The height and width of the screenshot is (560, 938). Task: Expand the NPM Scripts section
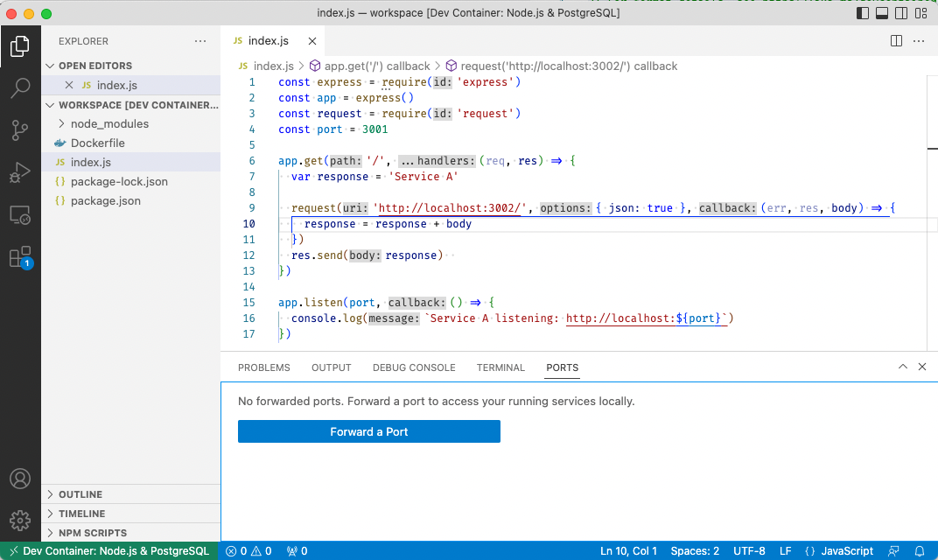[x=92, y=533]
